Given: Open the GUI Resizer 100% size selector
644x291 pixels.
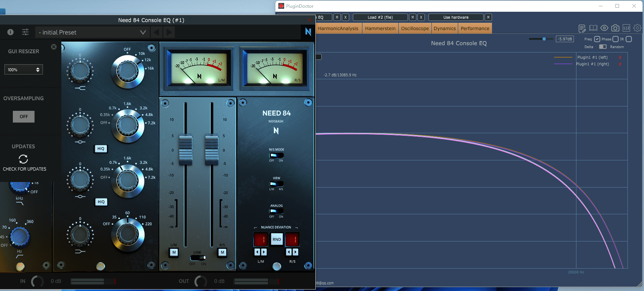Looking at the screenshot, I should [x=23, y=70].
